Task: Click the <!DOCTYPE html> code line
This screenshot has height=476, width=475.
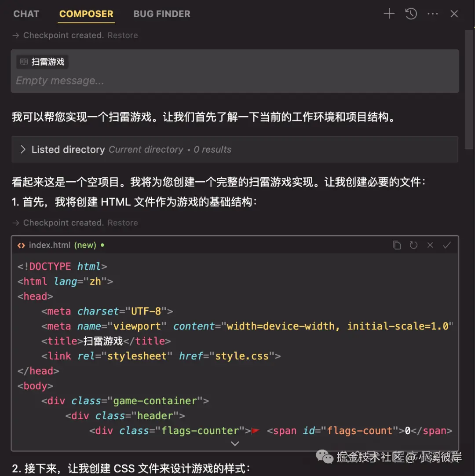Action: click(x=62, y=266)
